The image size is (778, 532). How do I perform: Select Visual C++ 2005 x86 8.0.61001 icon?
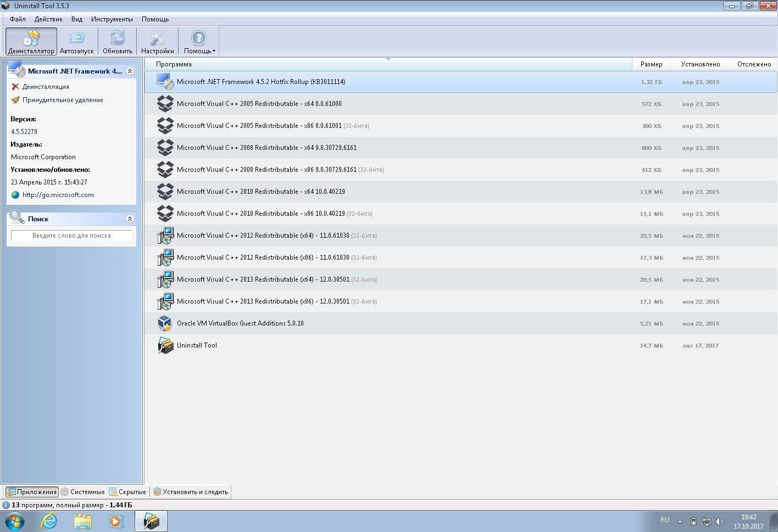(165, 126)
